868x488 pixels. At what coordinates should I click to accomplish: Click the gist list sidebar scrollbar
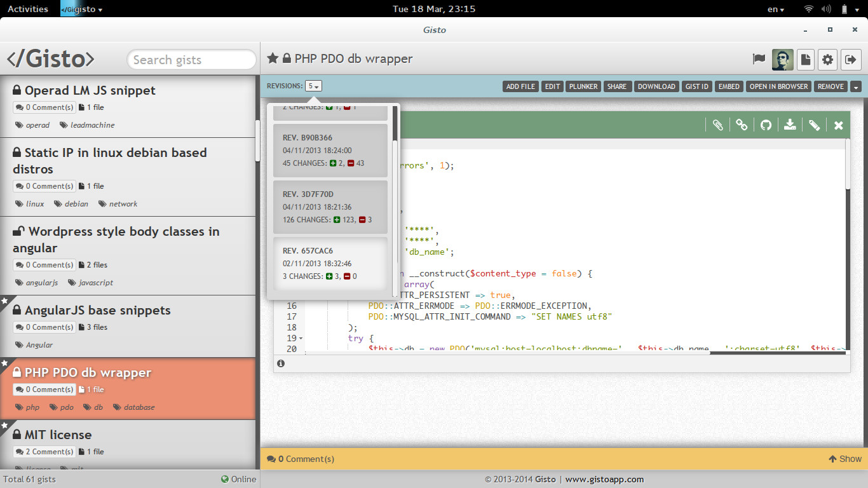tap(257, 140)
